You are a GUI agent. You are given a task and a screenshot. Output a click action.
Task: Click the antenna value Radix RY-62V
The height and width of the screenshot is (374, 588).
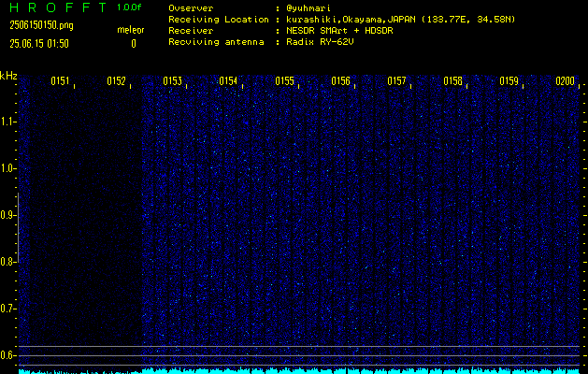pyautogui.click(x=320, y=42)
